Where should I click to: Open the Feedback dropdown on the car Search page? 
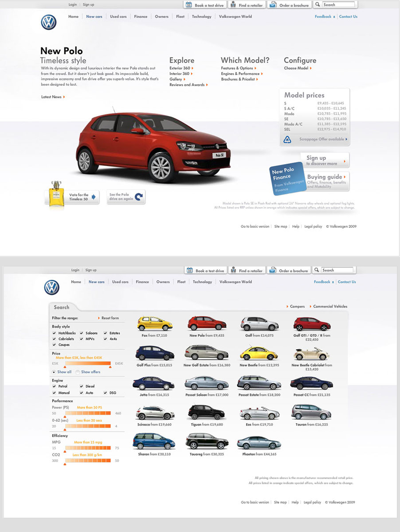tap(324, 282)
